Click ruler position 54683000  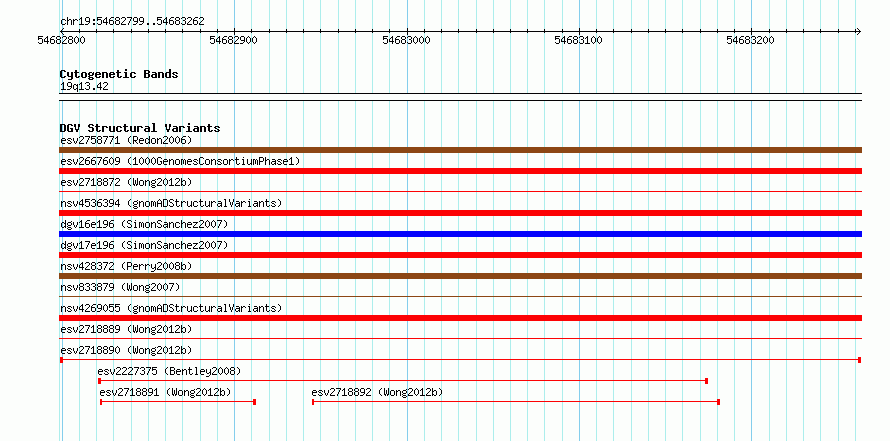tap(406, 40)
